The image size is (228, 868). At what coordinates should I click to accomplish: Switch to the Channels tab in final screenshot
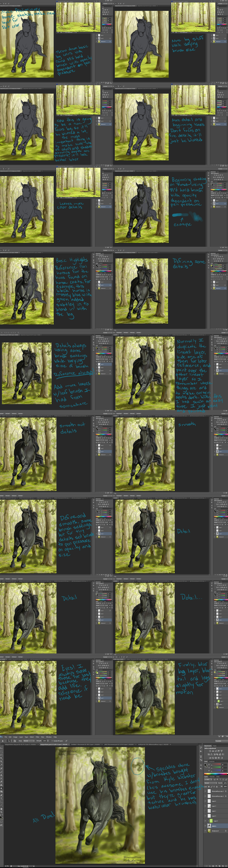212,777
